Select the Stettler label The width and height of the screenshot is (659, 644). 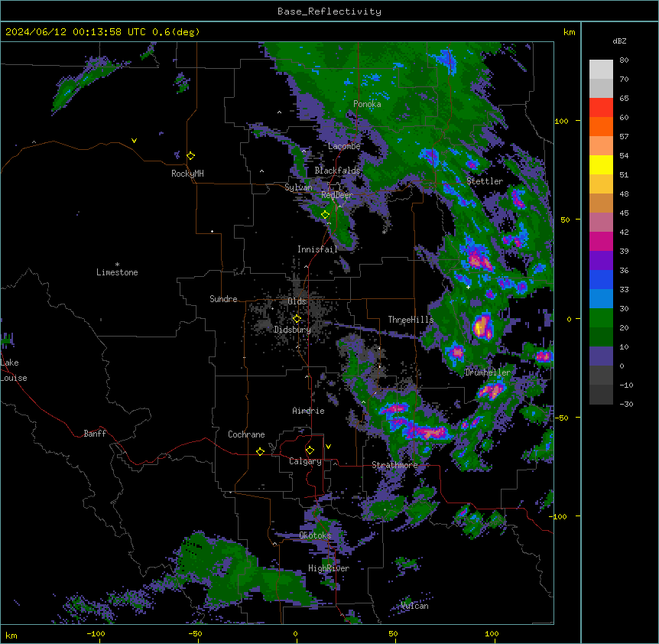(x=485, y=181)
